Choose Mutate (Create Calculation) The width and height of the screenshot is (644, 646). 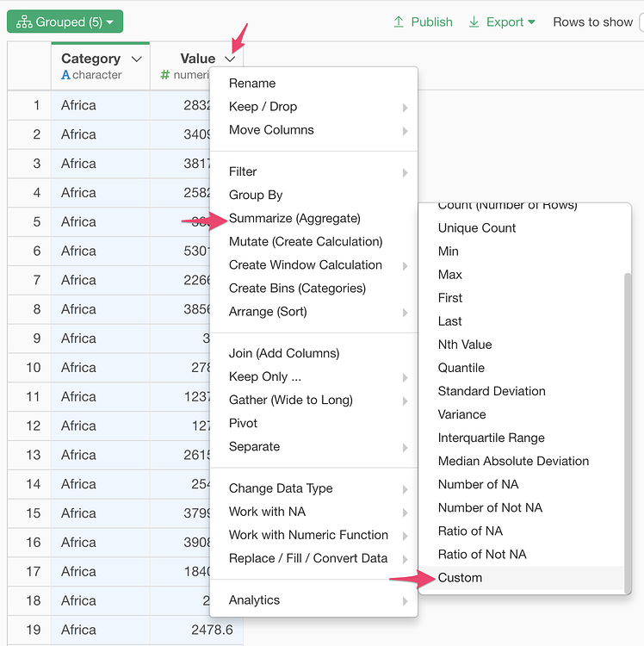313,242
